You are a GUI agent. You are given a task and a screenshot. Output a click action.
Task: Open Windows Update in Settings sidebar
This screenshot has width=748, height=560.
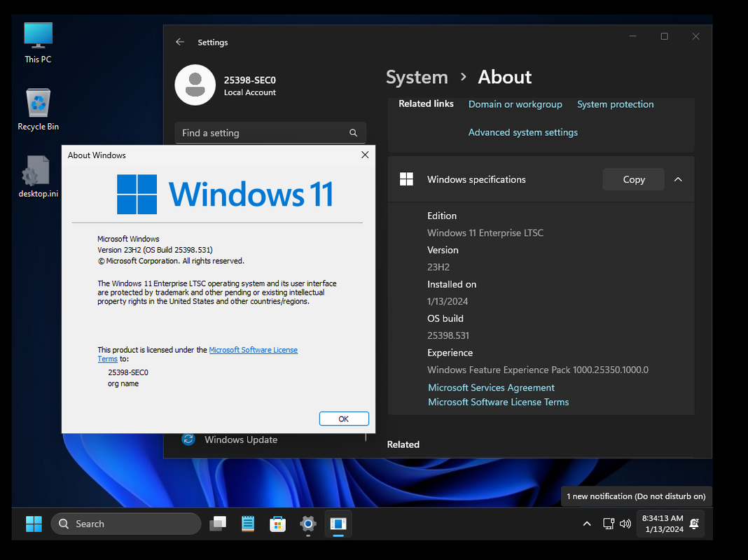(x=241, y=440)
